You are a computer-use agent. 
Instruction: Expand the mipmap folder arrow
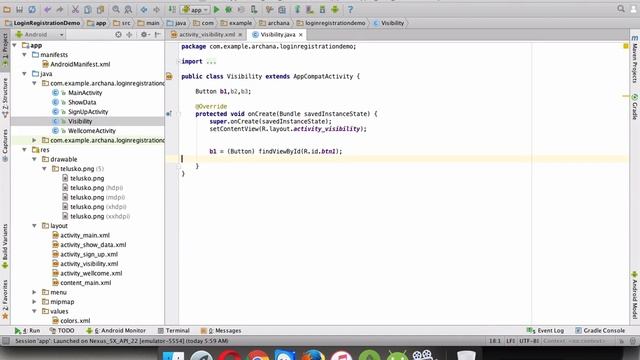(x=35, y=302)
